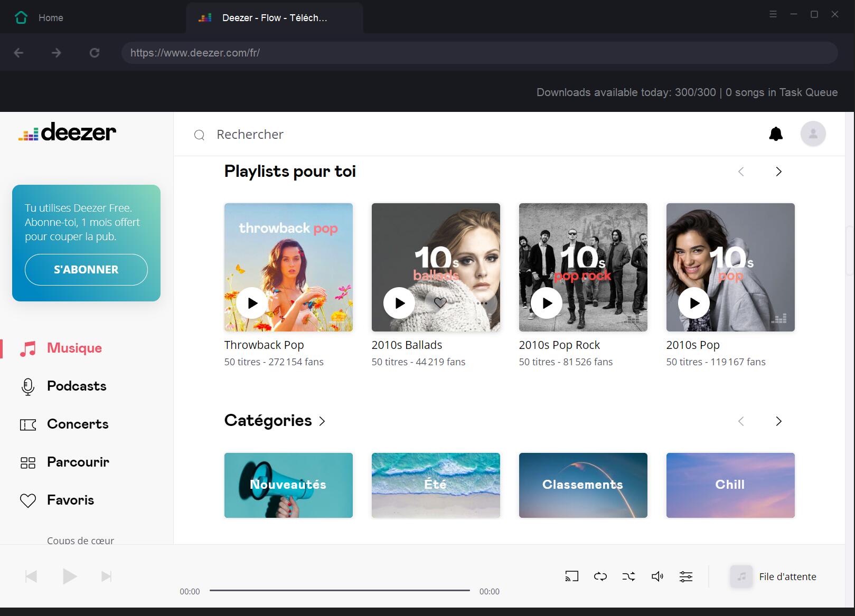855x616 pixels.
Task: Open the 2010s Ballads title link
Action: [x=407, y=345]
